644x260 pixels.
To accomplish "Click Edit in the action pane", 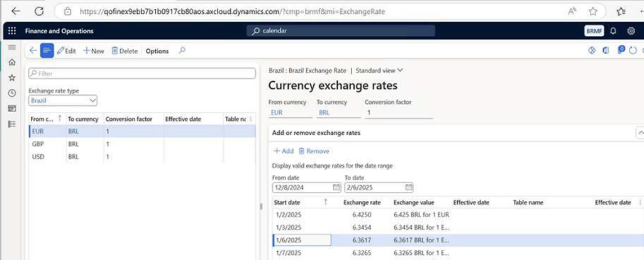I will tap(67, 51).
